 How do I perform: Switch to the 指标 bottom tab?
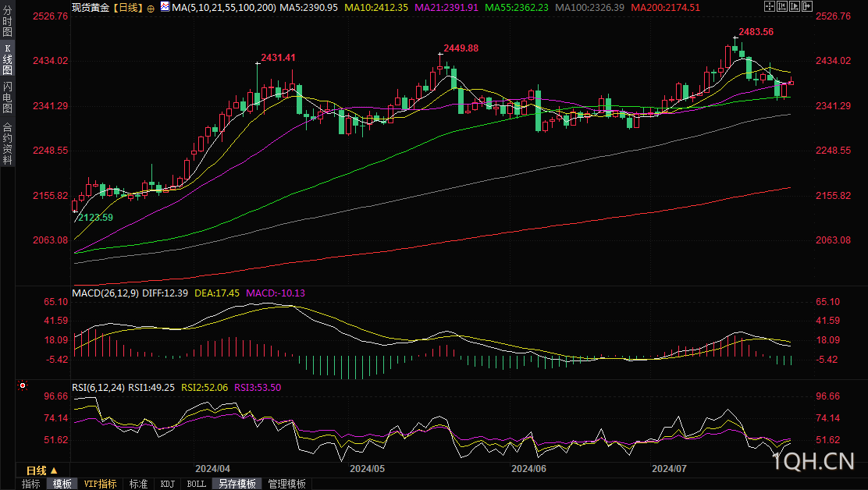pos(31,484)
